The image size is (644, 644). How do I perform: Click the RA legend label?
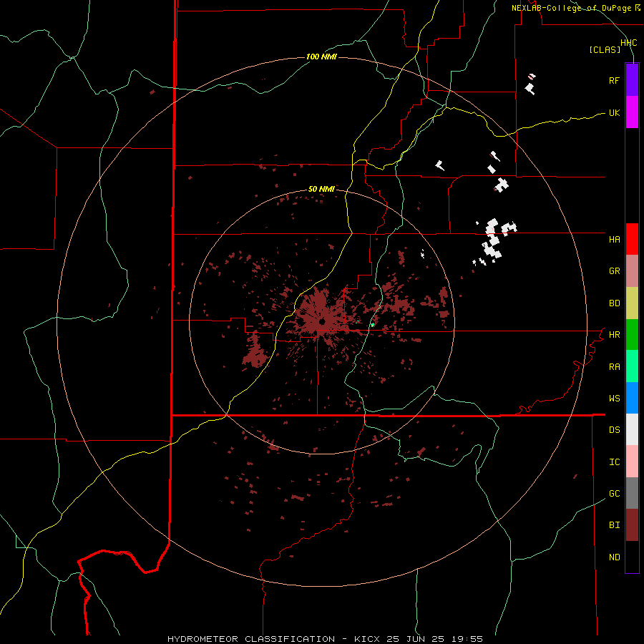(614, 366)
